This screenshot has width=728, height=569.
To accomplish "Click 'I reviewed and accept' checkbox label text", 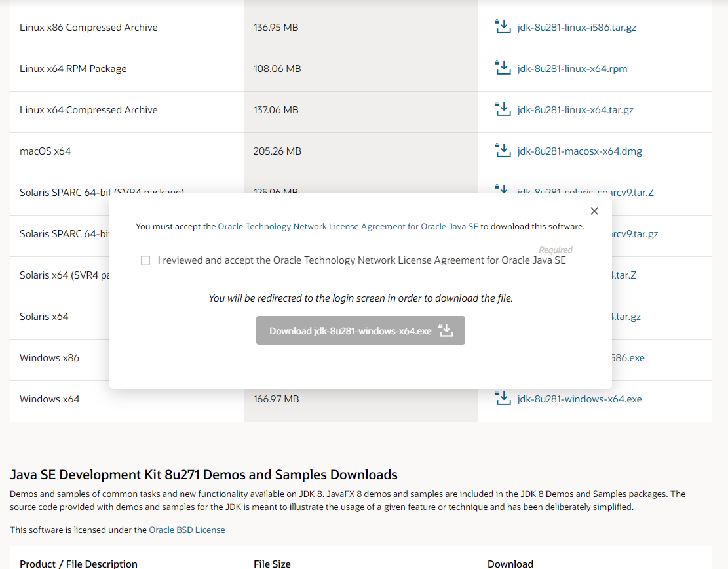I will pos(362,261).
